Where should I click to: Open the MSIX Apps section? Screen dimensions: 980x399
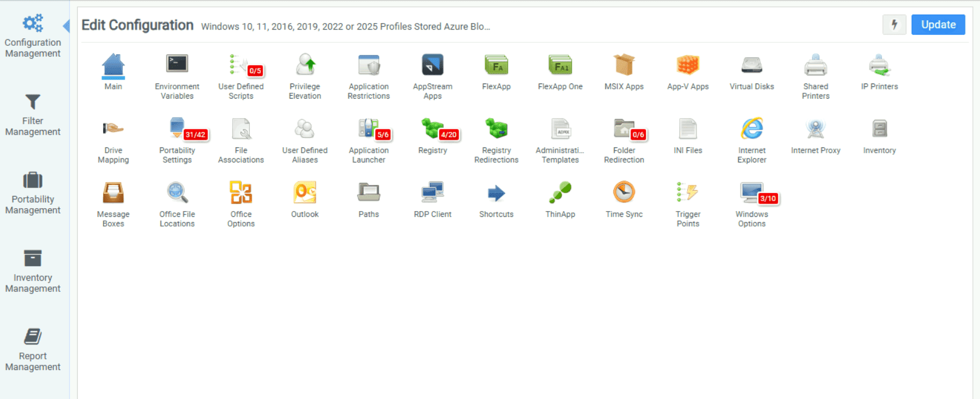click(x=624, y=65)
